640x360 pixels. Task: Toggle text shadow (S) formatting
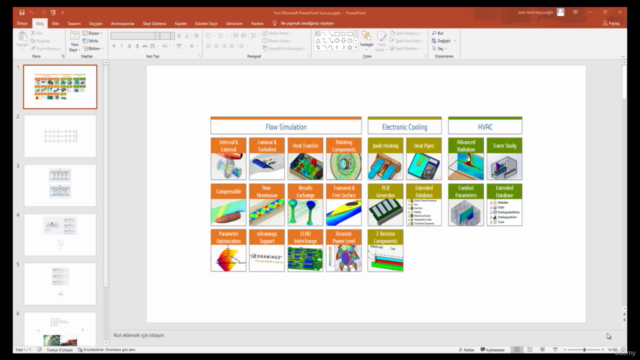coord(137,47)
